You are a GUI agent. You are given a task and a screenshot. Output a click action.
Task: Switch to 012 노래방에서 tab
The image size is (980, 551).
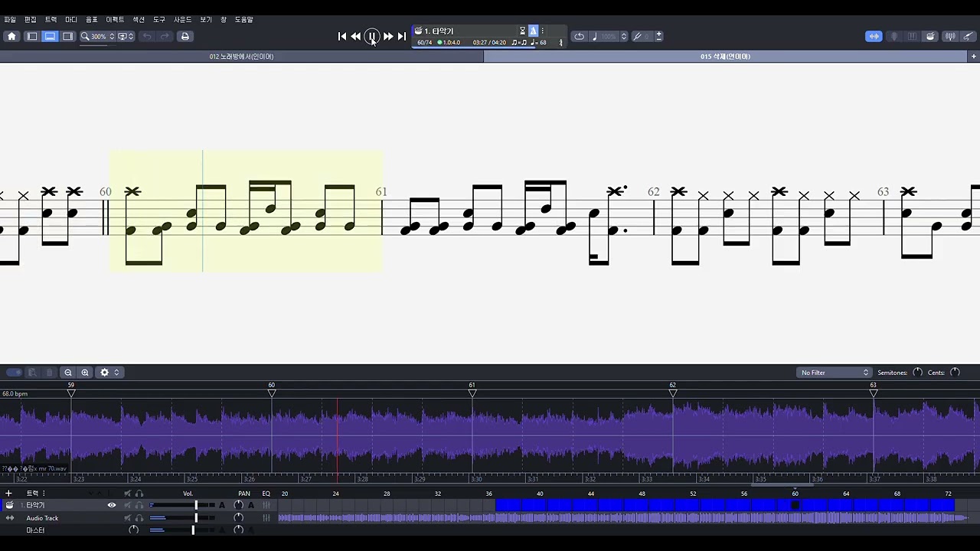coord(241,57)
